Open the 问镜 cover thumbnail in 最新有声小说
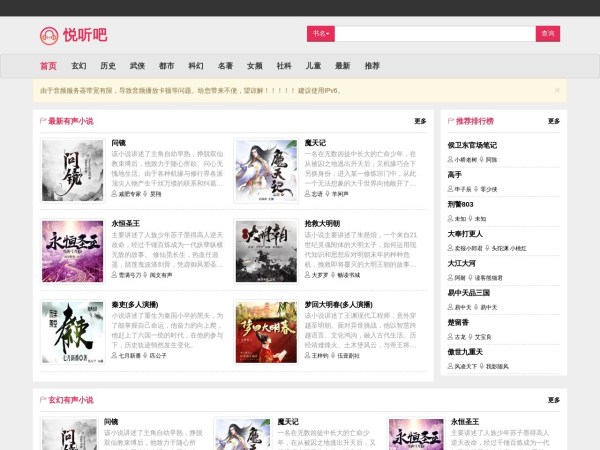Image resolution: width=600 pixels, height=450 pixels. click(x=71, y=171)
